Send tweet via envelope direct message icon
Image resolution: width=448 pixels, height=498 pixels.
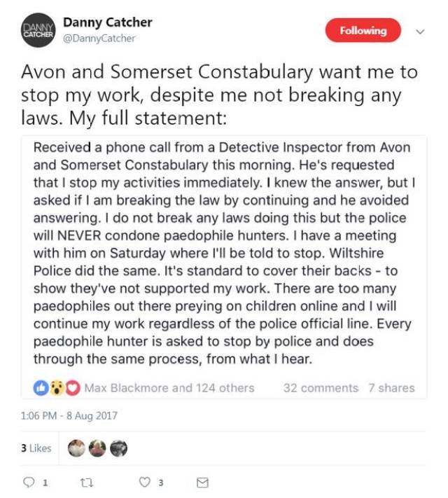[x=202, y=482]
